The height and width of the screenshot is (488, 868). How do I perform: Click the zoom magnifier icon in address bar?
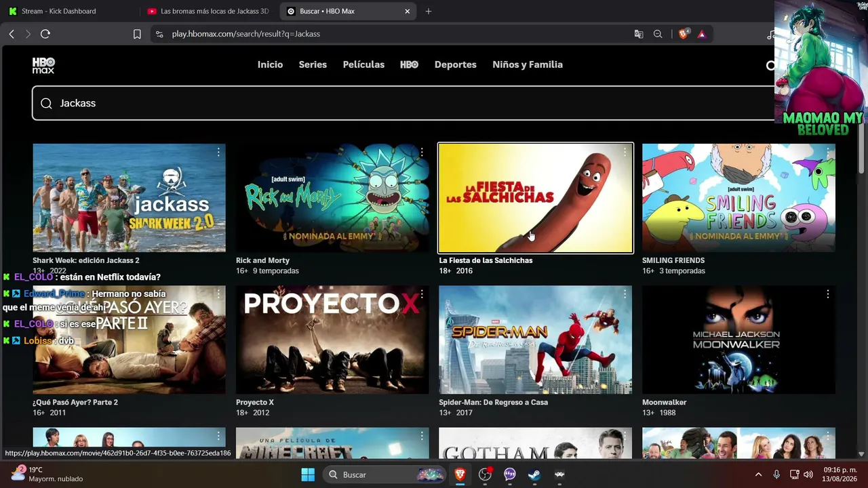tap(658, 34)
